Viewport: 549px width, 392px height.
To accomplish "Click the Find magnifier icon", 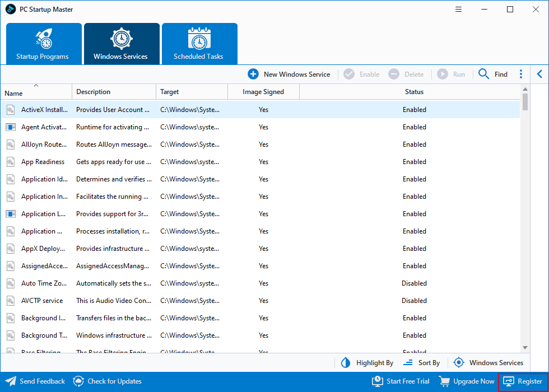I will (484, 74).
